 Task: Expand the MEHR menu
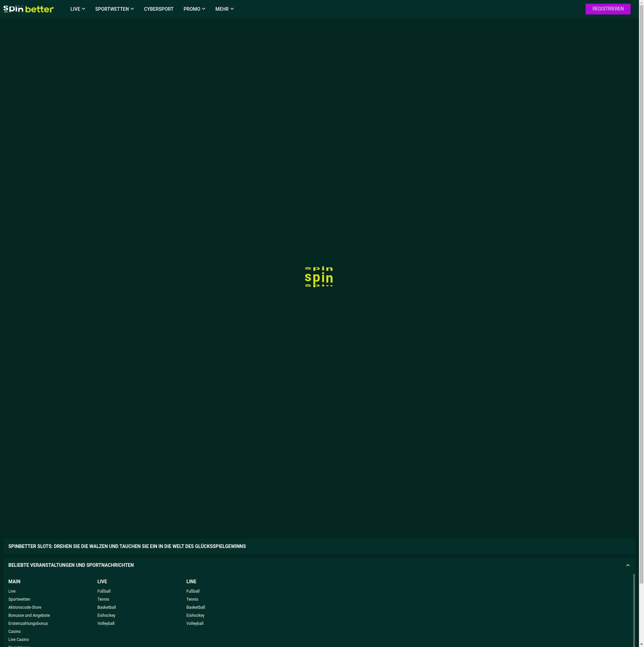pos(224,9)
